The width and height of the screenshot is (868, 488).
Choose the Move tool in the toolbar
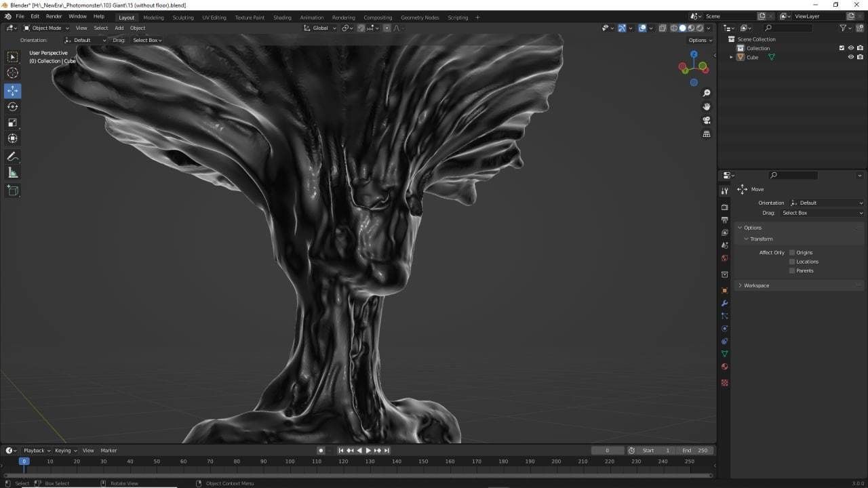point(12,91)
